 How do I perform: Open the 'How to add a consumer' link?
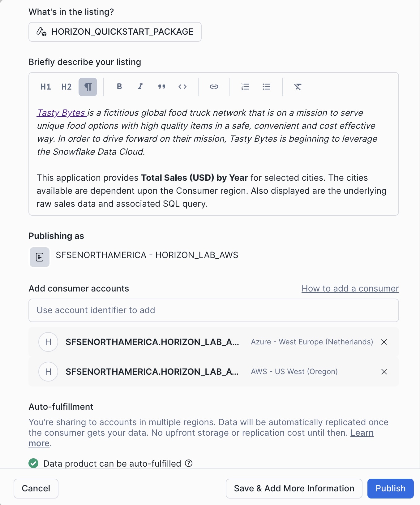[x=350, y=288]
